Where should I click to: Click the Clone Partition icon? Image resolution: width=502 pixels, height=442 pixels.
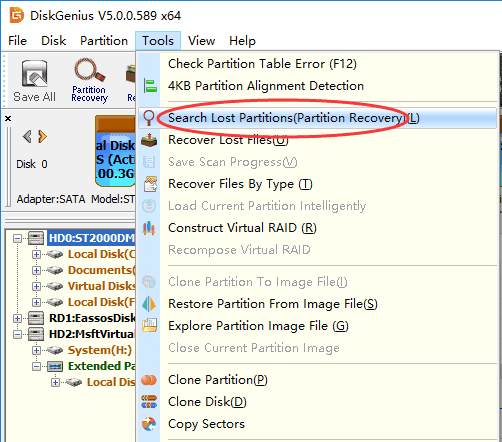tap(149, 380)
